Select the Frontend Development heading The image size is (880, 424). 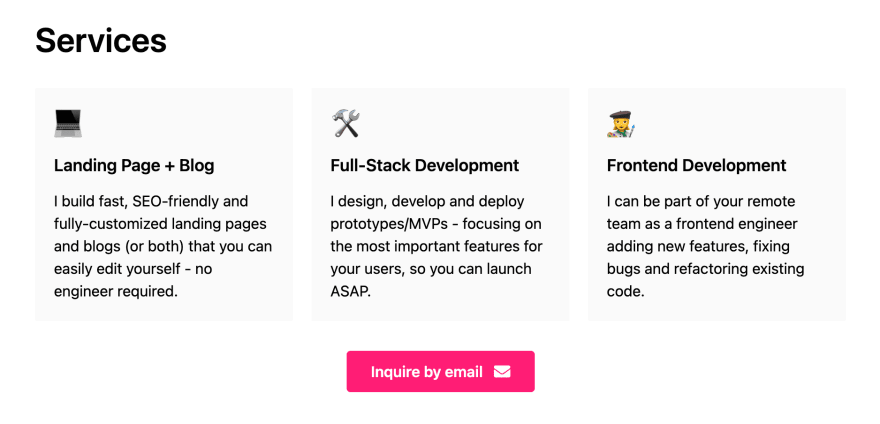[696, 166]
